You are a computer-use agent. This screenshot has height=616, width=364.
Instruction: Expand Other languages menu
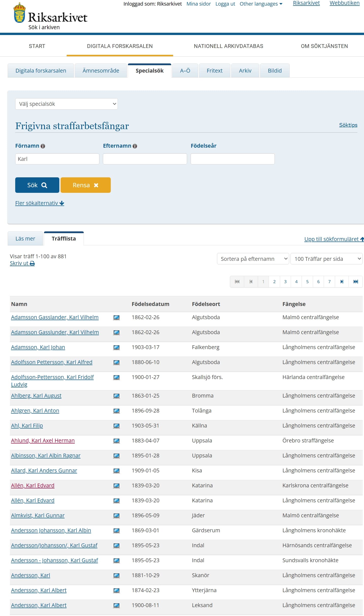(x=261, y=4)
